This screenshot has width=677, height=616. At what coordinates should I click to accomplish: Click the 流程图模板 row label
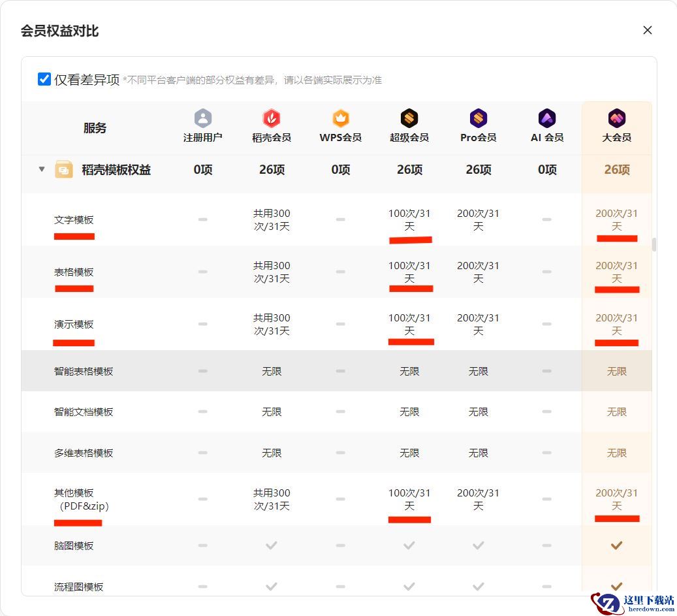pos(79,587)
